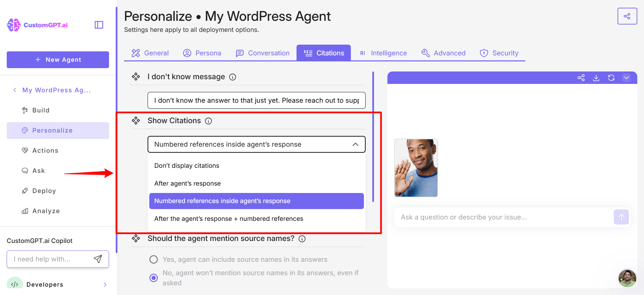Choose After the agent's response + numbered references

click(x=256, y=218)
